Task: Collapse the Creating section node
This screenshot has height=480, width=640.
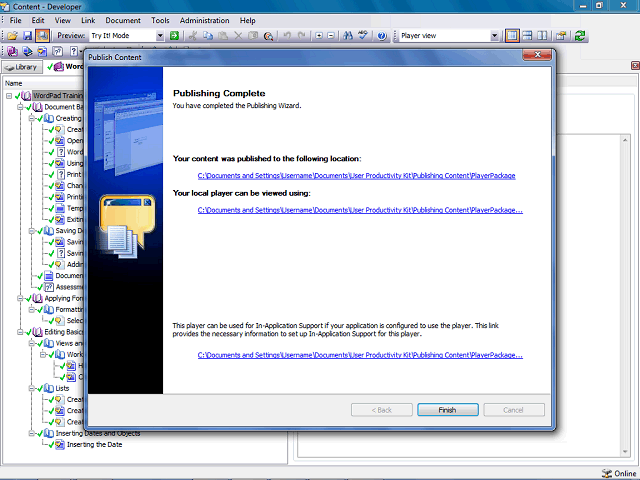Action: click(31, 118)
